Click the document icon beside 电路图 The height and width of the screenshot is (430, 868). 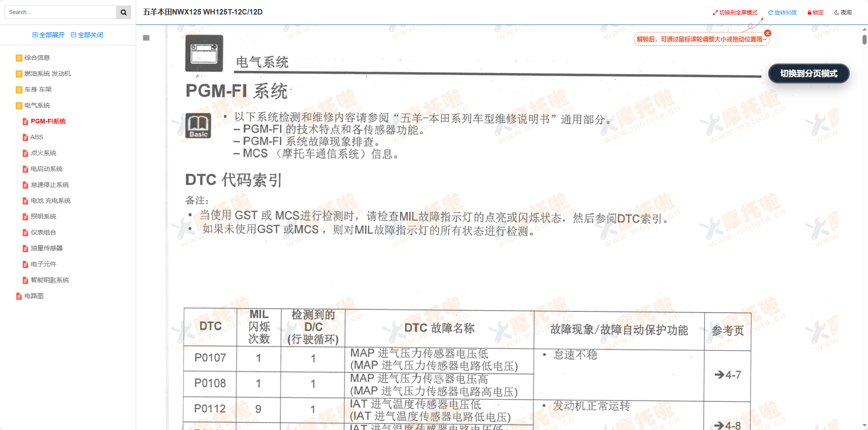(19, 296)
